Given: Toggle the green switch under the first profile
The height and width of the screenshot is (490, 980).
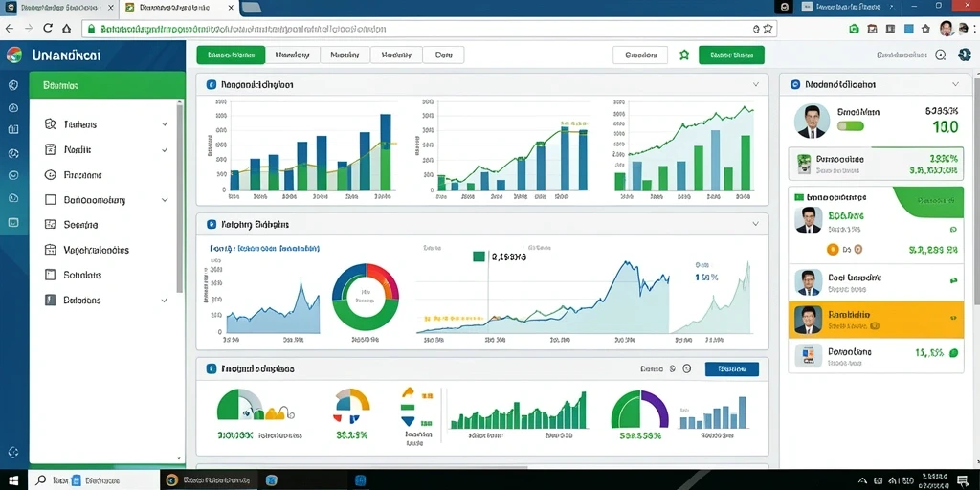Looking at the screenshot, I should tap(850, 125).
